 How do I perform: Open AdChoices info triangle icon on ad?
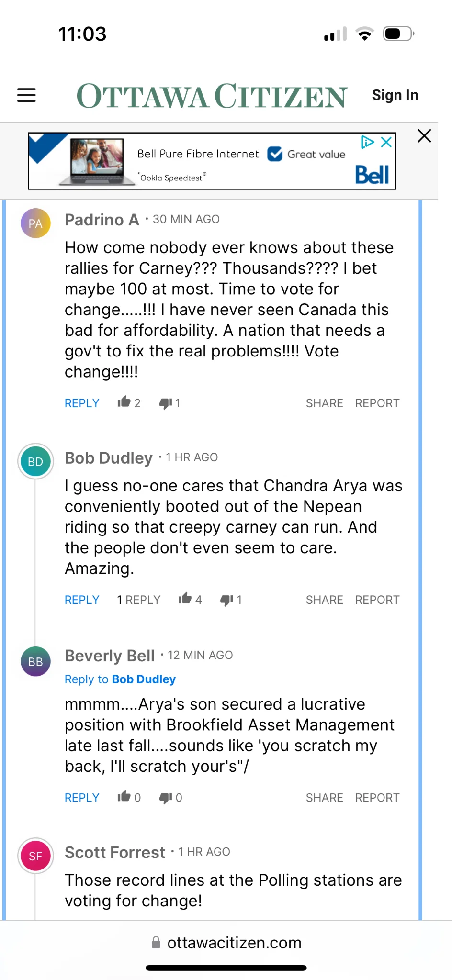pyautogui.click(x=367, y=142)
